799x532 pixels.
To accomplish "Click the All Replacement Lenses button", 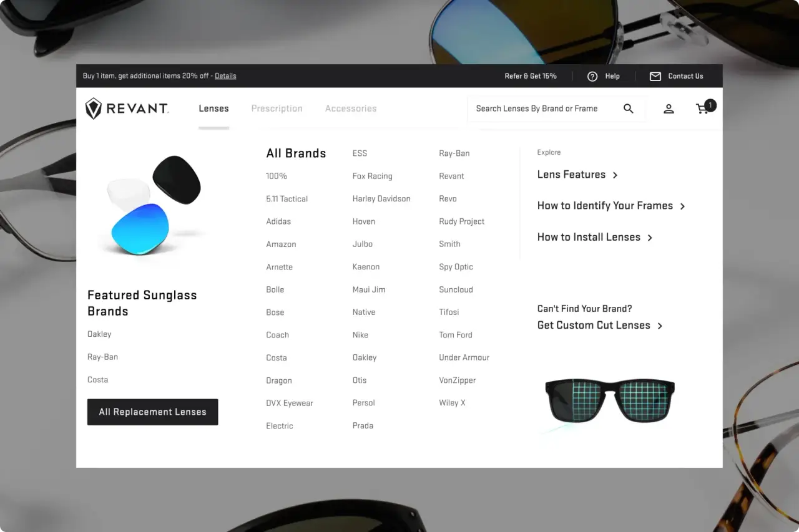I will 152,412.
